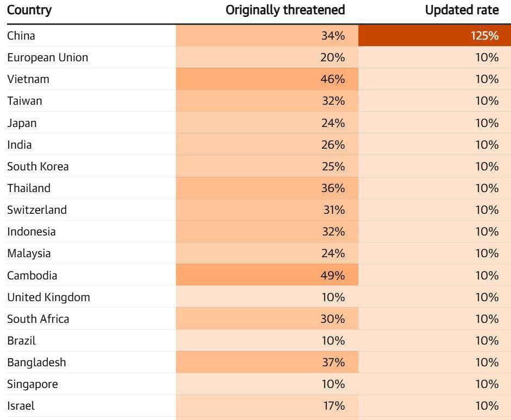This screenshot has width=511, height=420.
Task: Click the Originally threatened column header
Action: (x=285, y=10)
